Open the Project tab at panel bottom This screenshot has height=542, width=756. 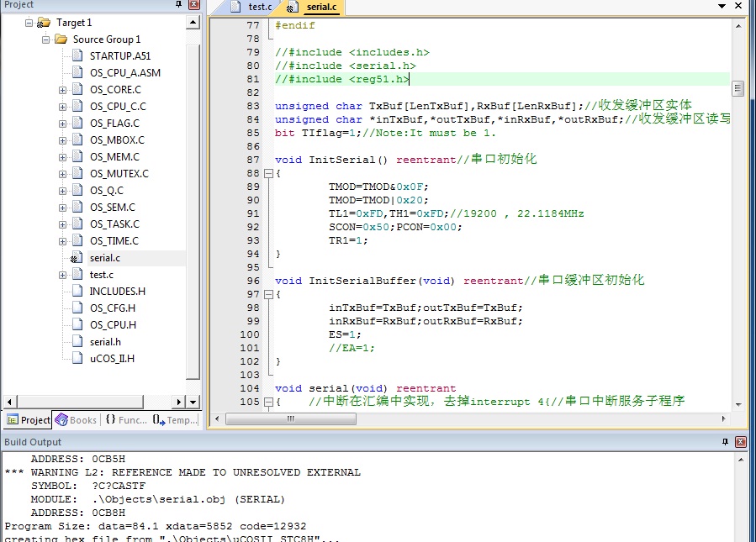[29, 420]
